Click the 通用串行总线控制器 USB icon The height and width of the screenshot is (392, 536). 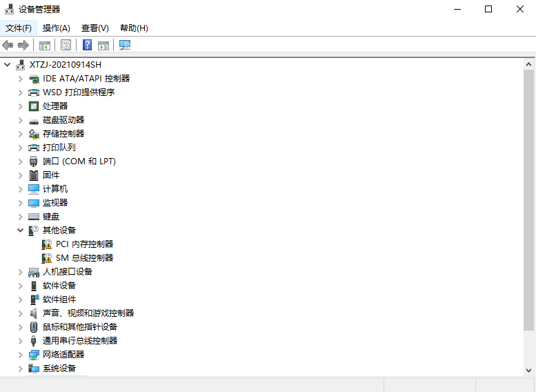33,341
